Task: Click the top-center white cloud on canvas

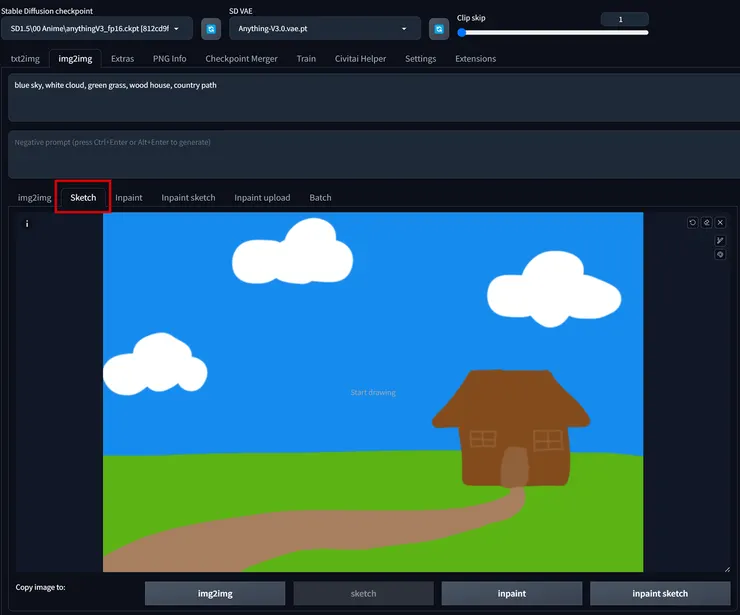Action: 293,253
